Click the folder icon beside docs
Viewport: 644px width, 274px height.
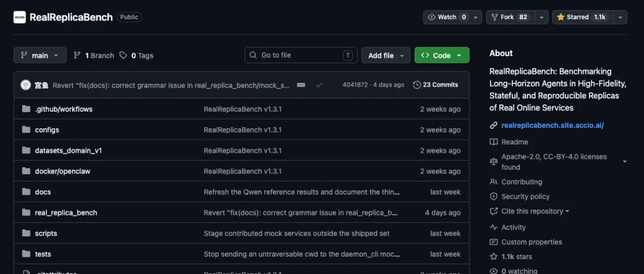[x=26, y=191]
